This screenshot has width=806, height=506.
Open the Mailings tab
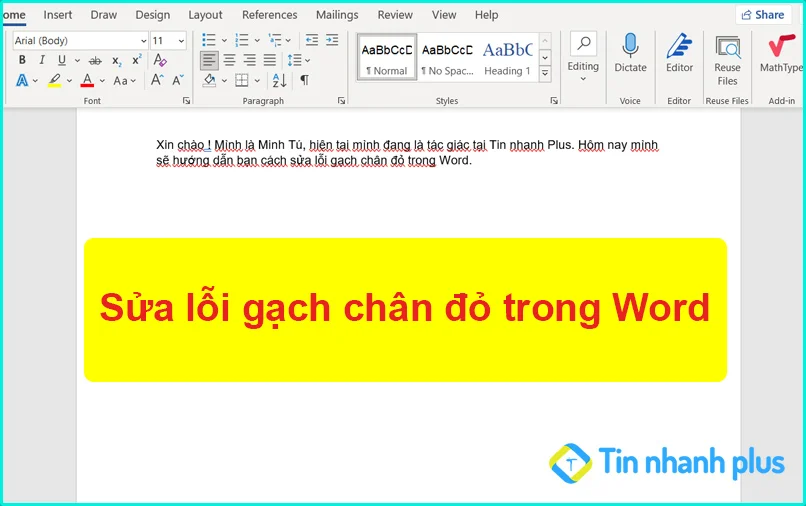coord(337,15)
